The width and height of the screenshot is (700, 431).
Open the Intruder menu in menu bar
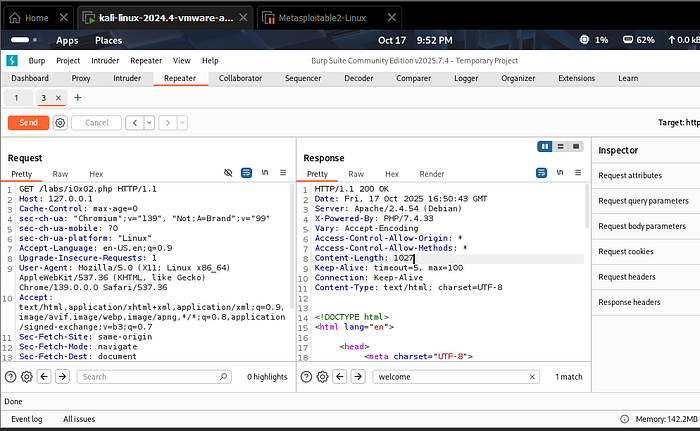pyautogui.click(x=105, y=61)
